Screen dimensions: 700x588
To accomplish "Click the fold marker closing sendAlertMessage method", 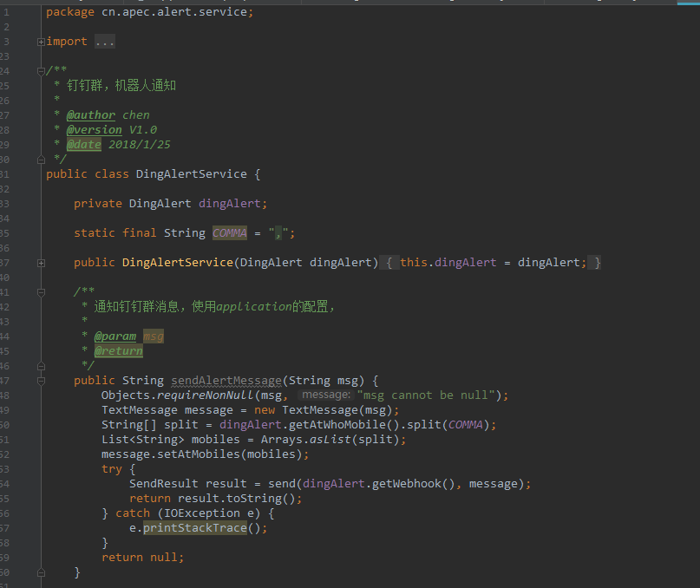I will click(41, 572).
